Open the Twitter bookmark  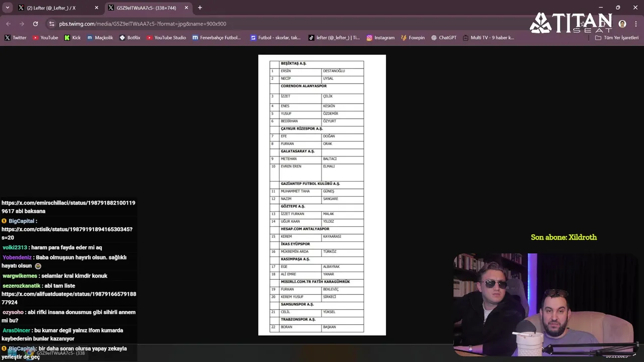pos(16,38)
